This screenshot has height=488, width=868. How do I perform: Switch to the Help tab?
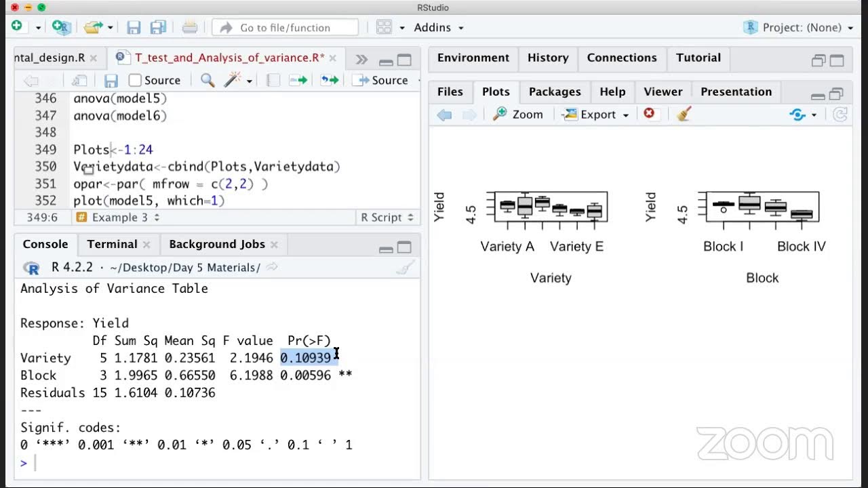point(612,91)
